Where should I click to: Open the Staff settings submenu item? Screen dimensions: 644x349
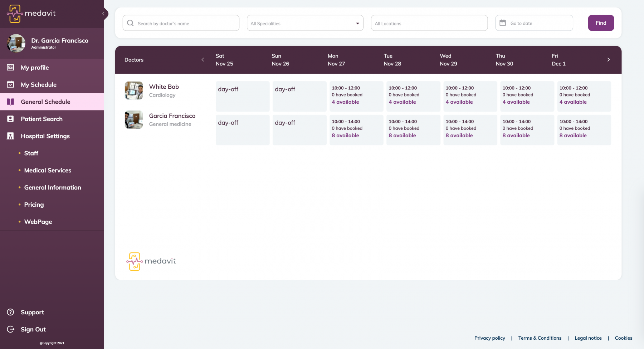31,153
